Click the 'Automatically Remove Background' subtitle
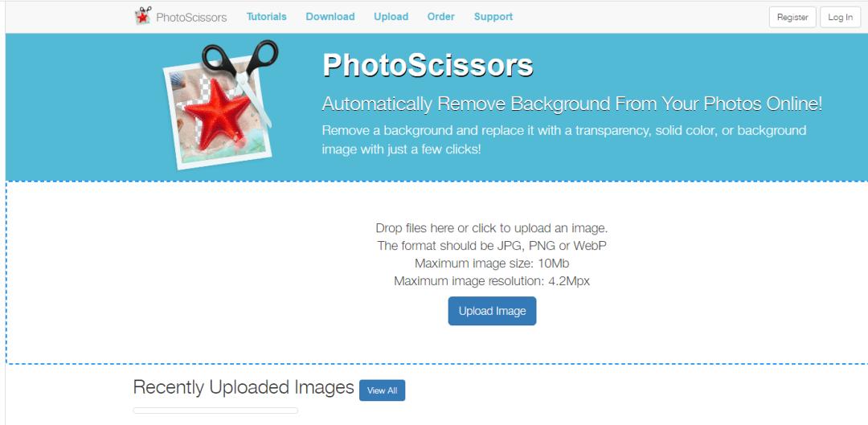The image size is (868, 425). (x=572, y=104)
